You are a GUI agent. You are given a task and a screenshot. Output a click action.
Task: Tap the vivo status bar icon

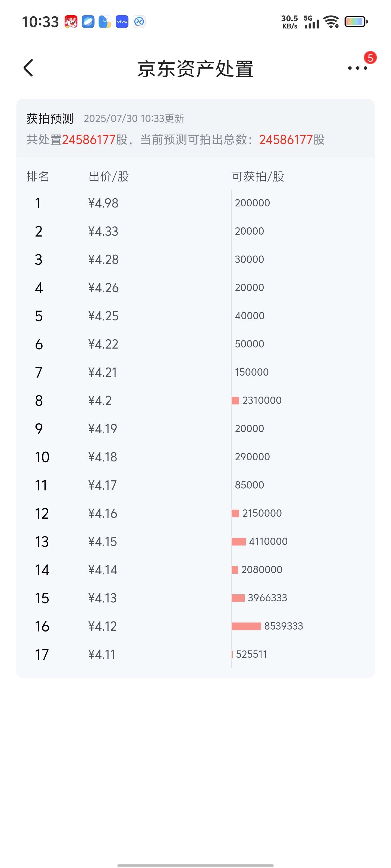pos(122,22)
